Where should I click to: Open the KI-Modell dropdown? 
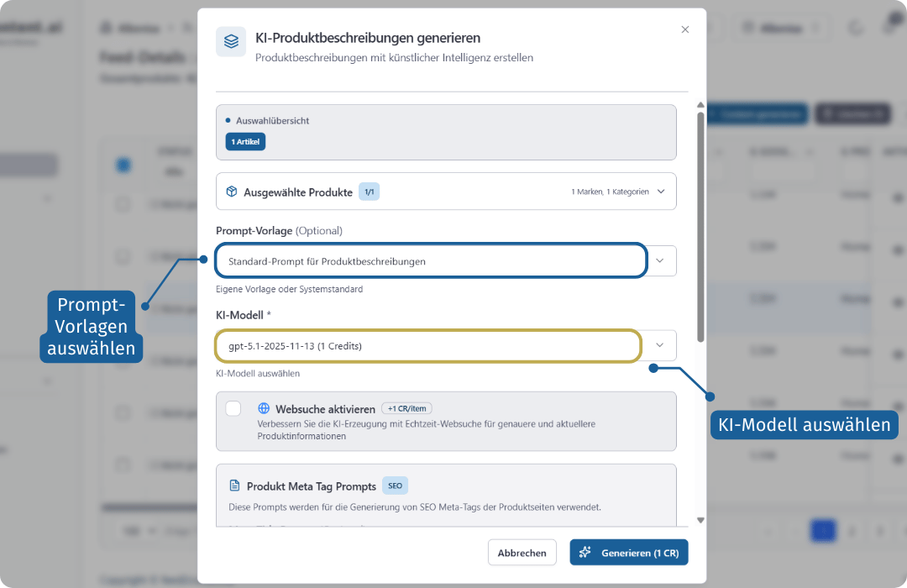659,345
